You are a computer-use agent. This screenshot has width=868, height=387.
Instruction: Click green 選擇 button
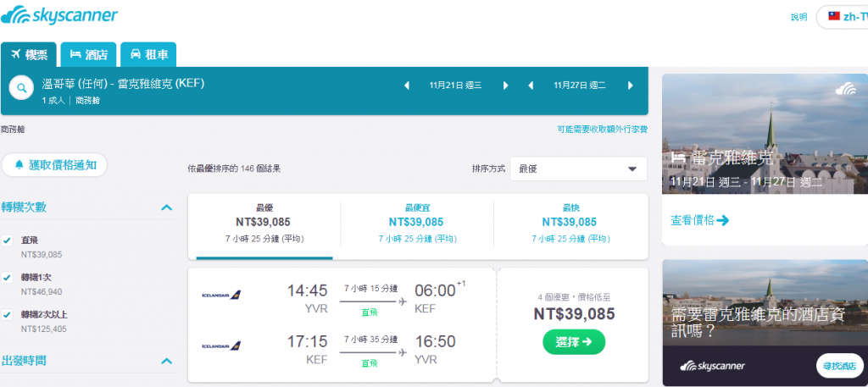pos(574,341)
